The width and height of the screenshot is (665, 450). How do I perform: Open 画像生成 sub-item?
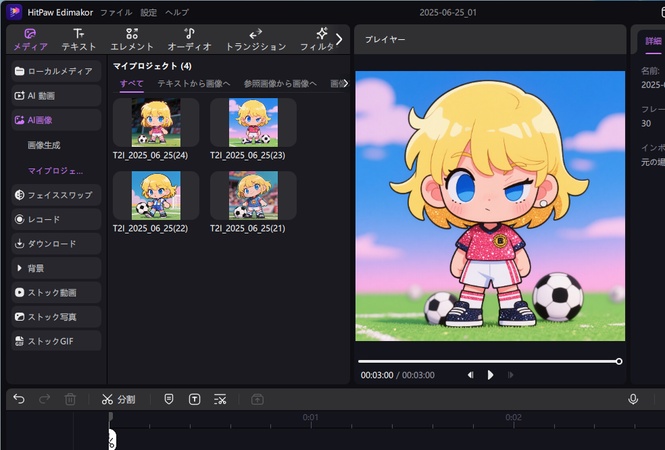[44, 145]
